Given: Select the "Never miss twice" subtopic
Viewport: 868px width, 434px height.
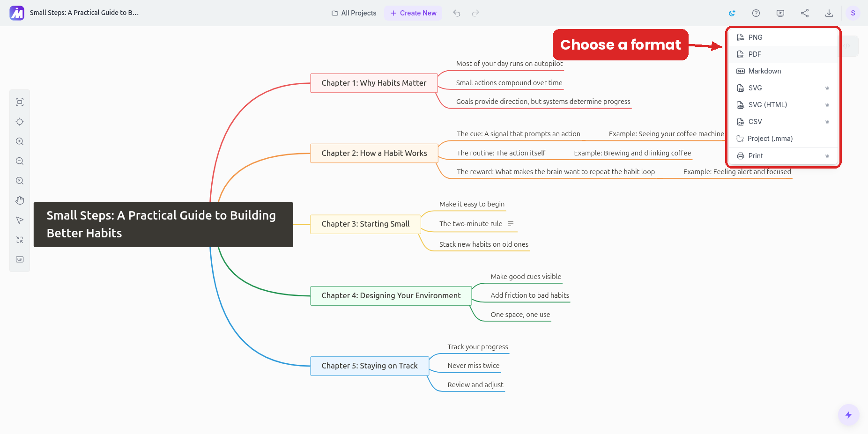Looking at the screenshot, I should point(473,366).
